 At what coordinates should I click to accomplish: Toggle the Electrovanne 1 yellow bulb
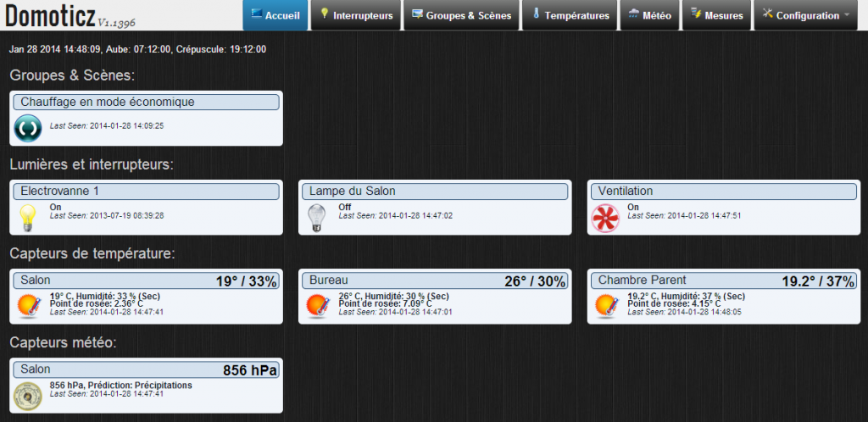29,218
